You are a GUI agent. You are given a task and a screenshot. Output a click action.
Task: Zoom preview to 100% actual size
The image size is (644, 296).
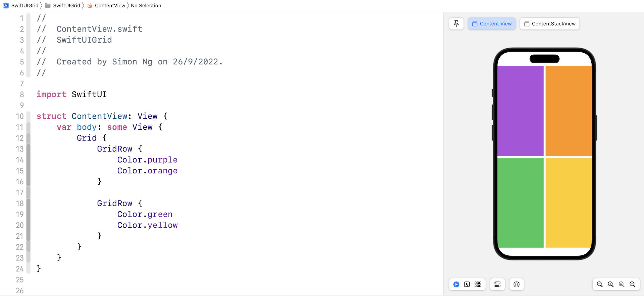(611, 284)
